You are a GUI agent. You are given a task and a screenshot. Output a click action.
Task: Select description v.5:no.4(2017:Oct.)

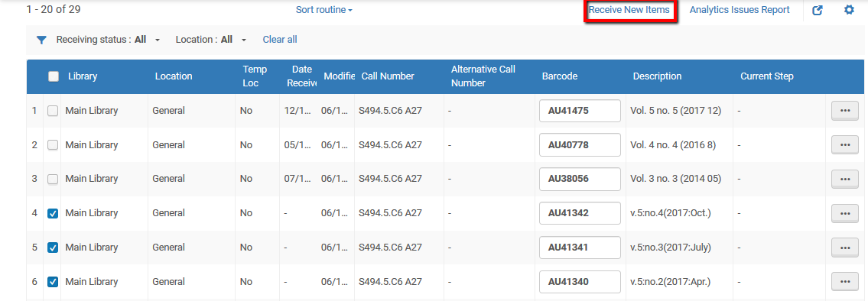click(x=671, y=213)
